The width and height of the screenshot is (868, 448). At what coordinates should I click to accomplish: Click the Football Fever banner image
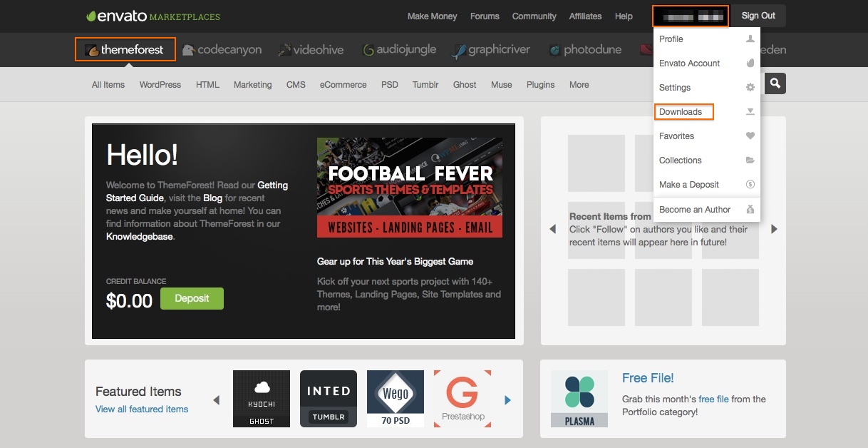(x=410, y=187)
